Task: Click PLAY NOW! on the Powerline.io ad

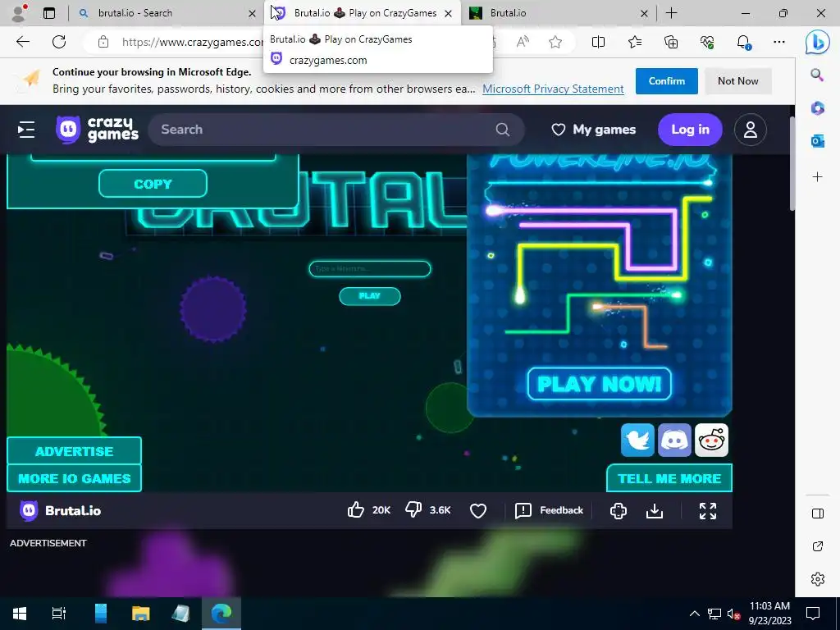Action: (x=599, y=384)
